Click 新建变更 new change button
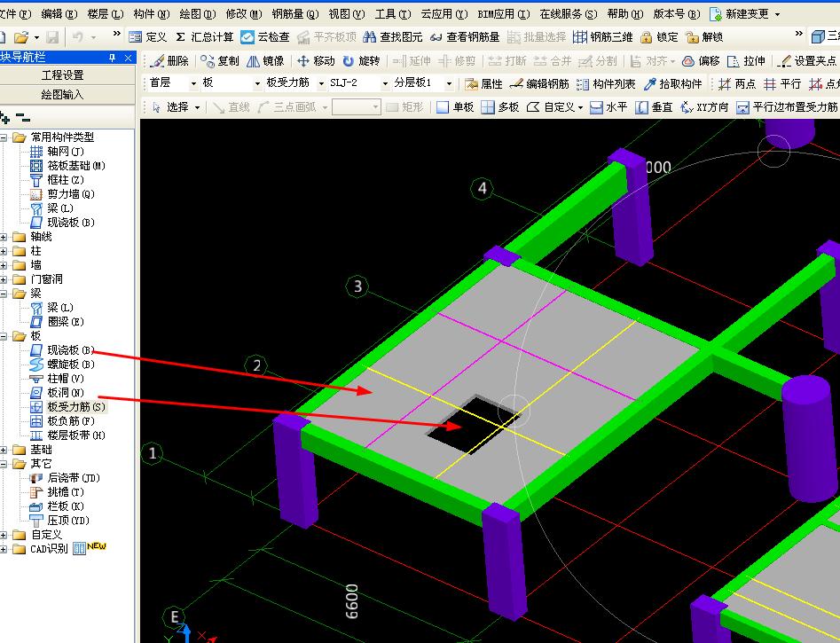This screenshot has height=643, width=840. [x=739, y=14]
